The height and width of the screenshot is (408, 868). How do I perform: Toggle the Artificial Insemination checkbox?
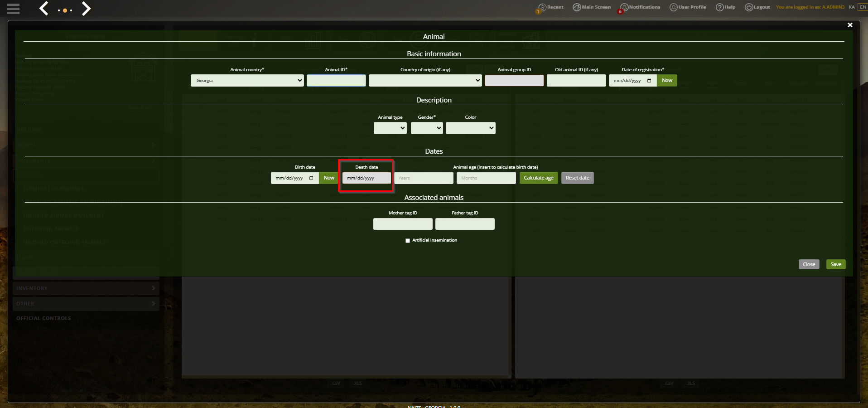click(408, 241)
